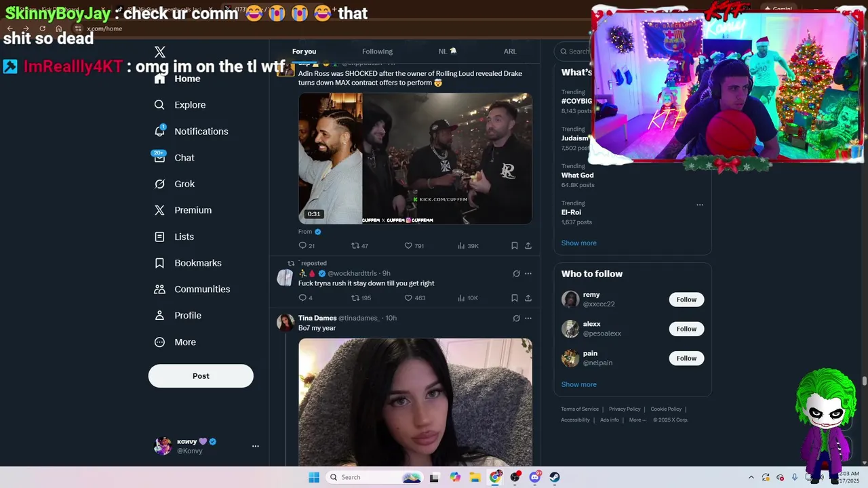Image resolution: width=868 pixels, height=488 pixels.
Task: Open the Accessibility footer link
Action: pos(575,420)
